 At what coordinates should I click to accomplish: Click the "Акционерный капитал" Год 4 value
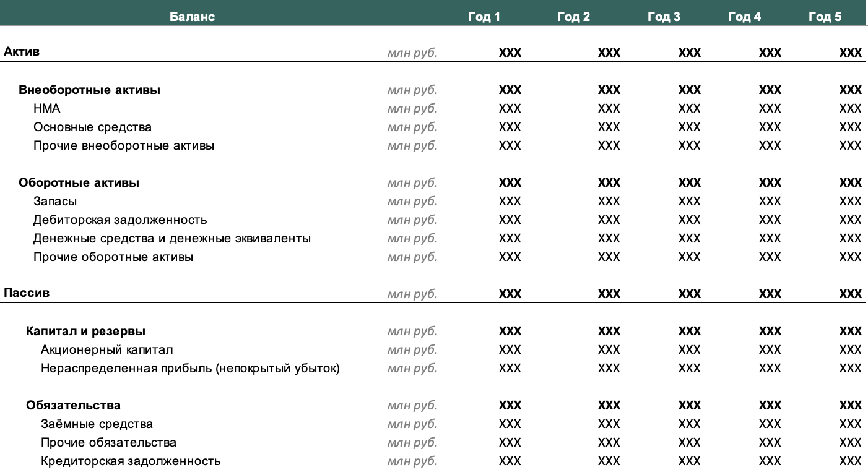(770, 350)
